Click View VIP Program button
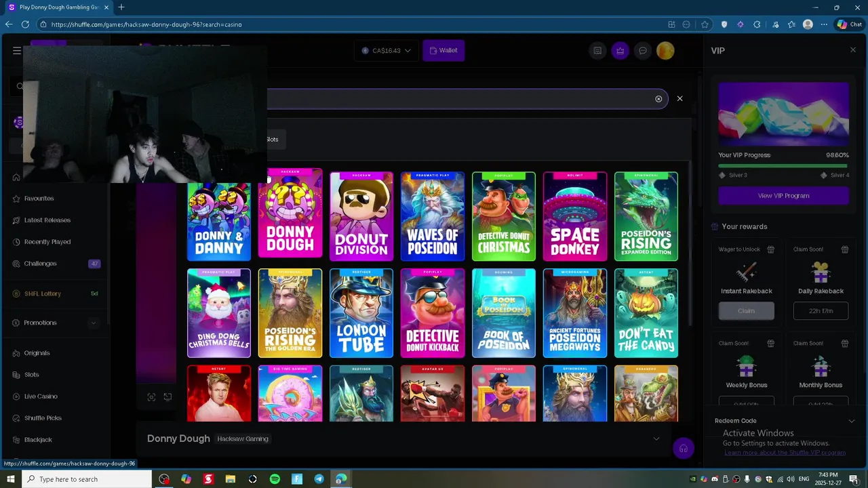Image resolution: width=868 pixels, height=488 pixels. tap(783, 196)
